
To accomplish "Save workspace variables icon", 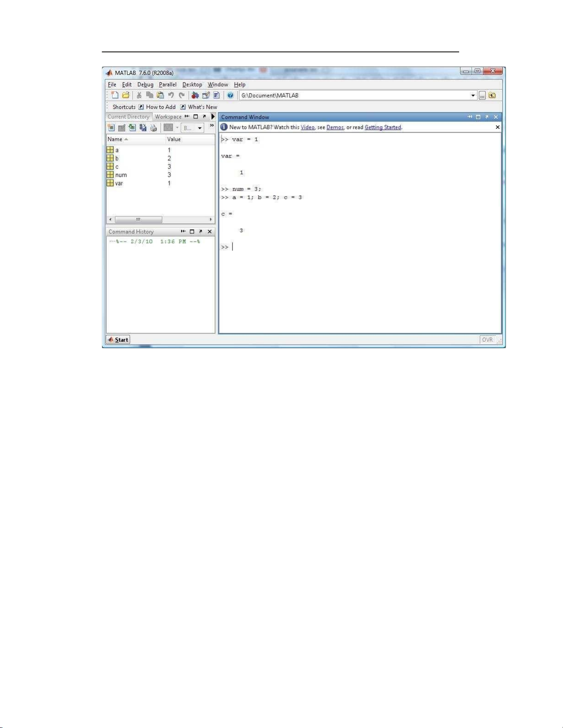I will [143, 128].
